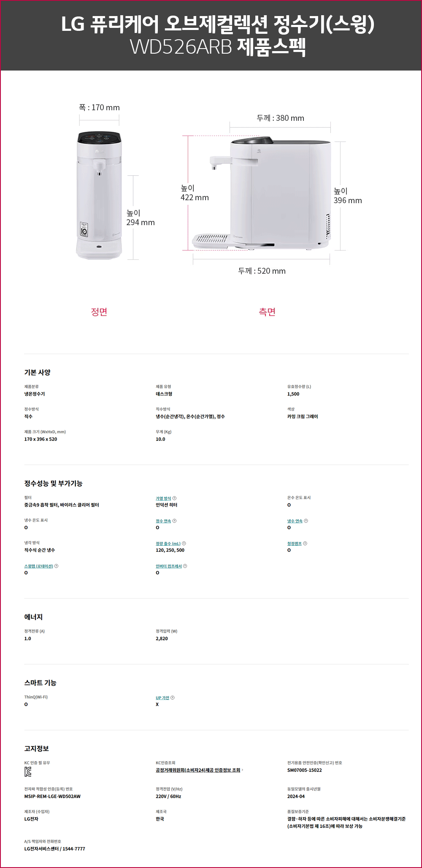Open the 인버터 컴프레서 term link

[x=169, y=566]
